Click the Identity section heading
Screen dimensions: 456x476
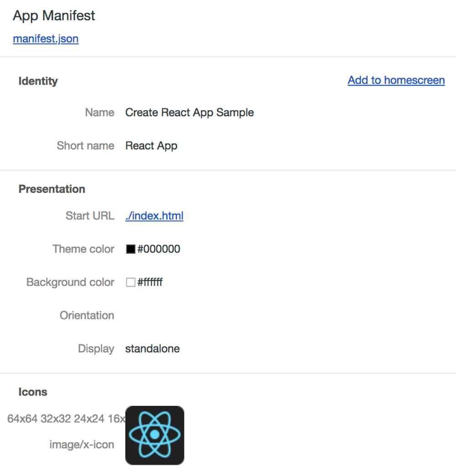pos(38,81)
